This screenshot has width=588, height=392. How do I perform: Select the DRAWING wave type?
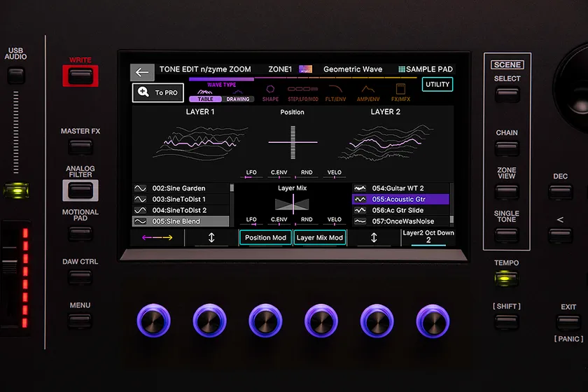point(238,99)
